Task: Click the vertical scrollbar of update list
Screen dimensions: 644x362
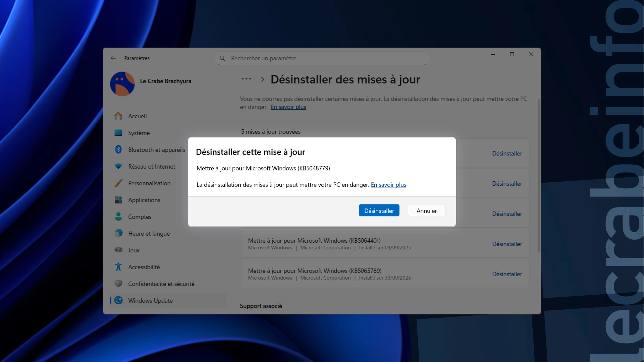Action: [539, 174]
